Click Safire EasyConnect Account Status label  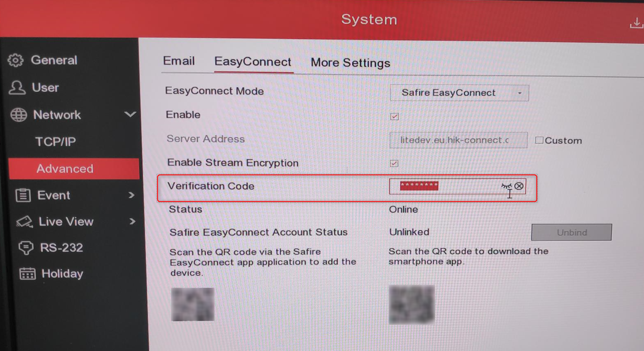258,232
